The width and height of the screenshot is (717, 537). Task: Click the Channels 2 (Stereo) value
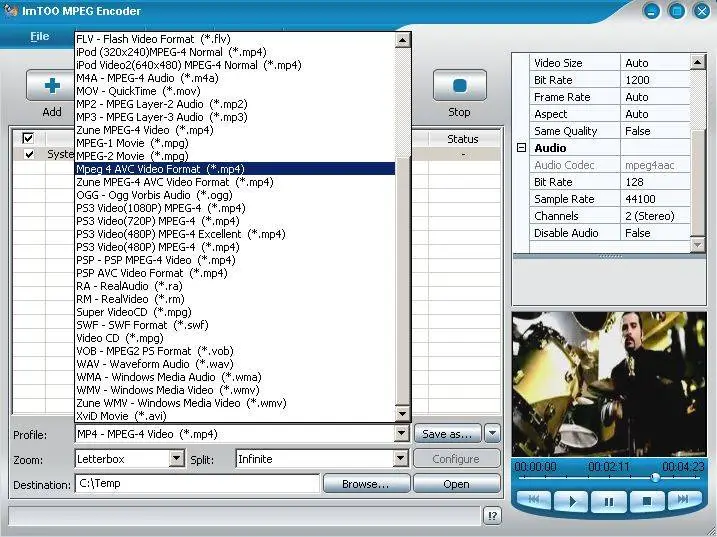[x=655, y=216]
